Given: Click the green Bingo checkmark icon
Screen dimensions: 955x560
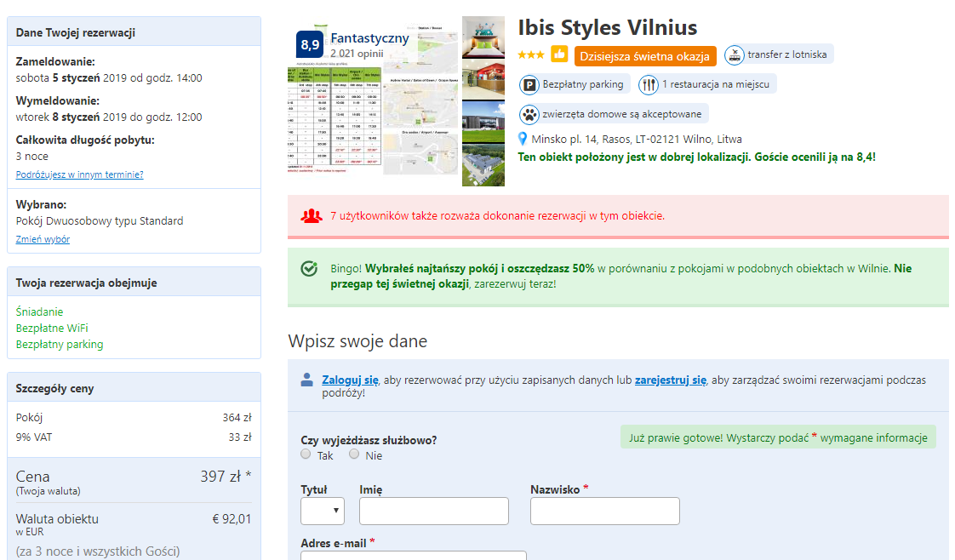Looking at the screenshot, I should pos(310,269).
